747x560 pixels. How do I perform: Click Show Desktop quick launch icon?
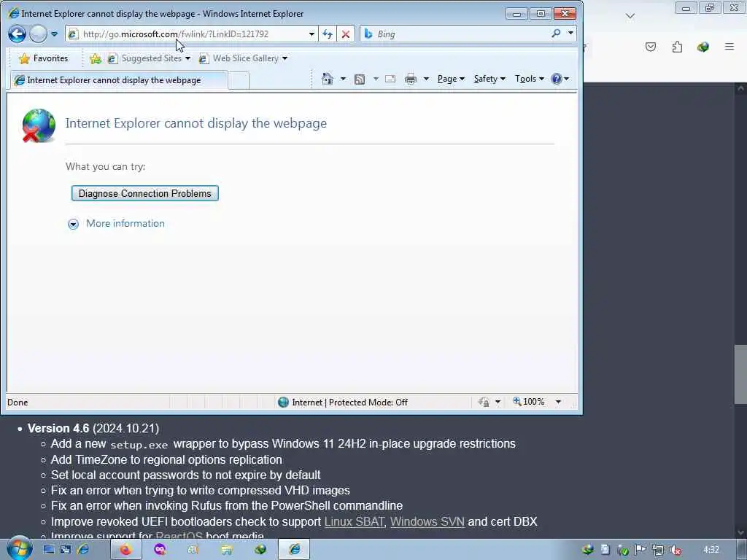pos(49,550)
